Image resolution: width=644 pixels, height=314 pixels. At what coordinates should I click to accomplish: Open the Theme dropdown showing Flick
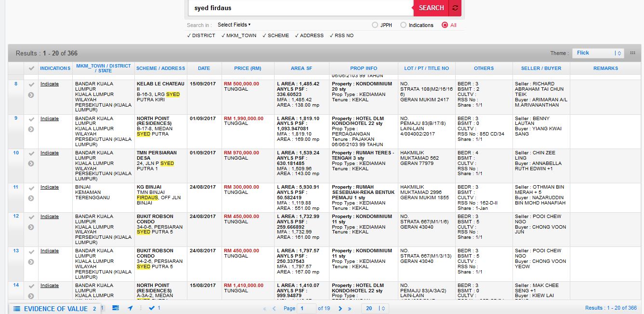(x=598, y=53)
